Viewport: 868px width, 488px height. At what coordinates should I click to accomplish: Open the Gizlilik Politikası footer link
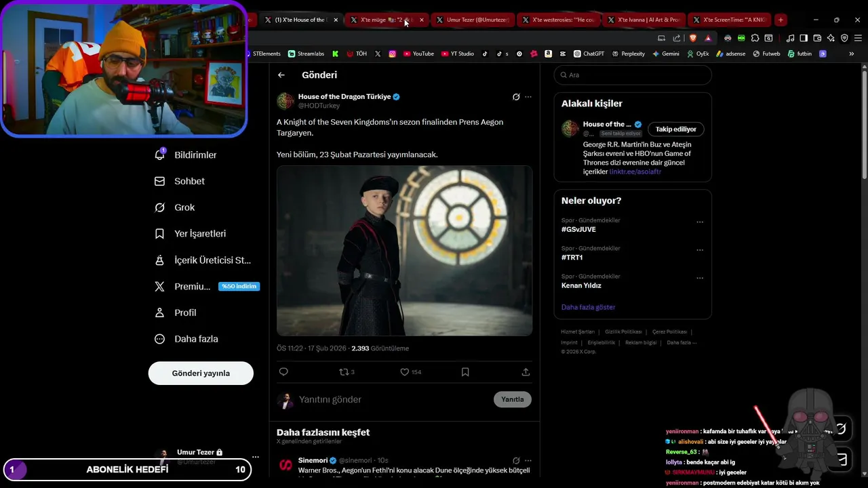click(623, 331)
